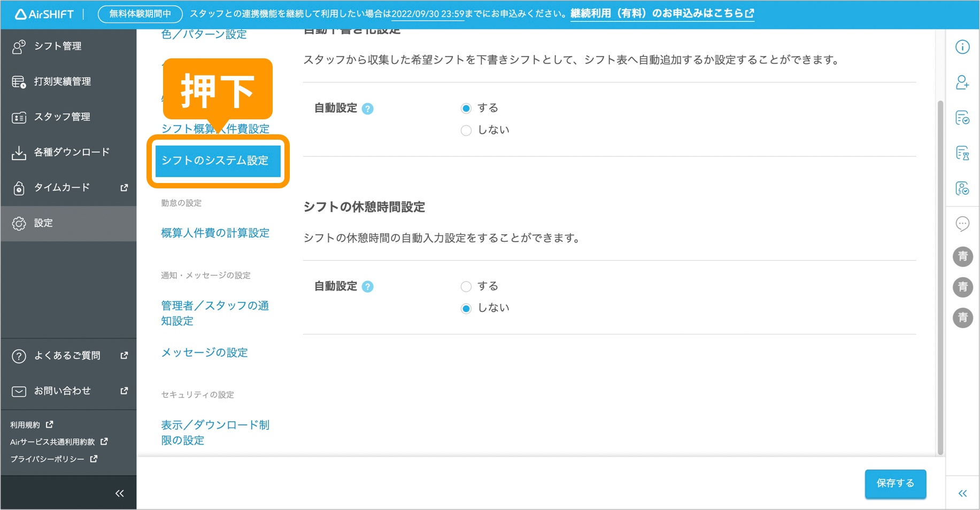Viewport: 980px width, 510px height.
Task: Collapse the left sidebar with chevron
Action: click(120, 492)
